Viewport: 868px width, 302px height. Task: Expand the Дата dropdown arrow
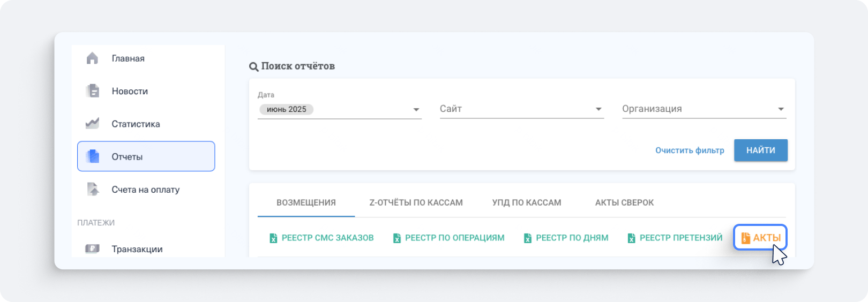pyautogui.click(x=416, y=110)
